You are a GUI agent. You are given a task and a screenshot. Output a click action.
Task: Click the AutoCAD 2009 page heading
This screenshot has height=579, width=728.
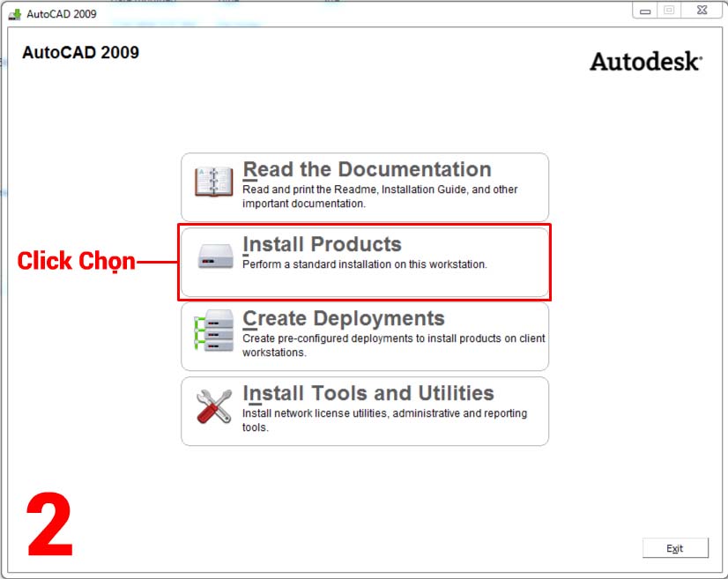coord(81,53)
